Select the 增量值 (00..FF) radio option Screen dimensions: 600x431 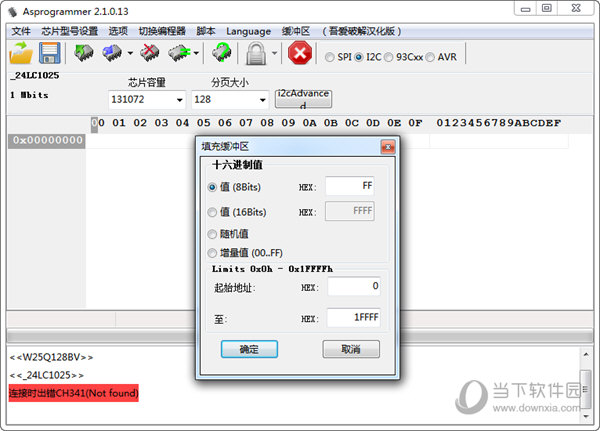click(212, 253)
